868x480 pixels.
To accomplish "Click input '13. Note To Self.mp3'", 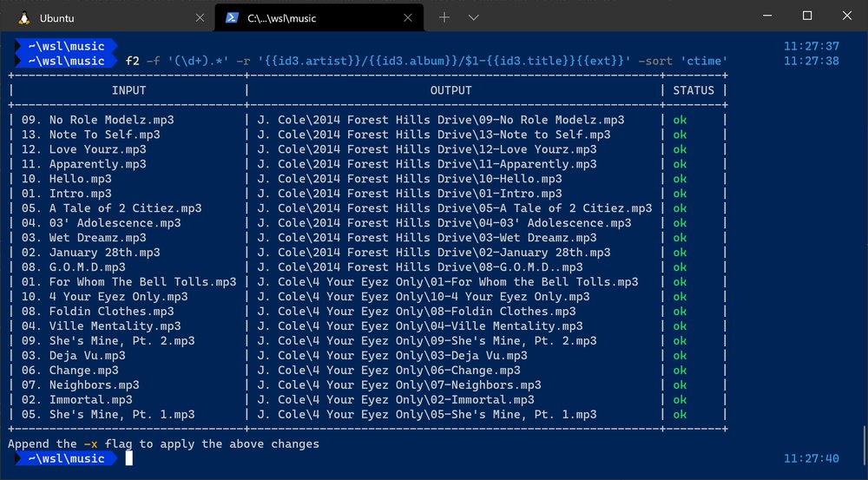I will tap(91, 135).
